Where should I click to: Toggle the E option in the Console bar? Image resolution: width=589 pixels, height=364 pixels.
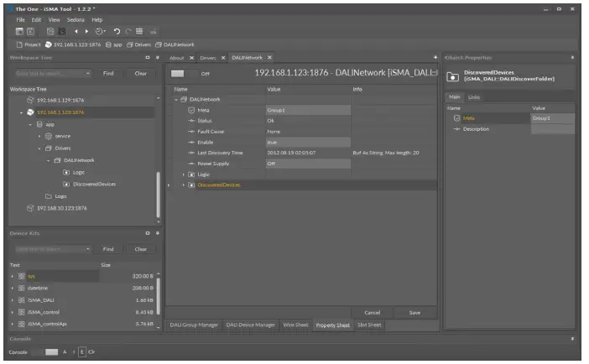[81, 351]
